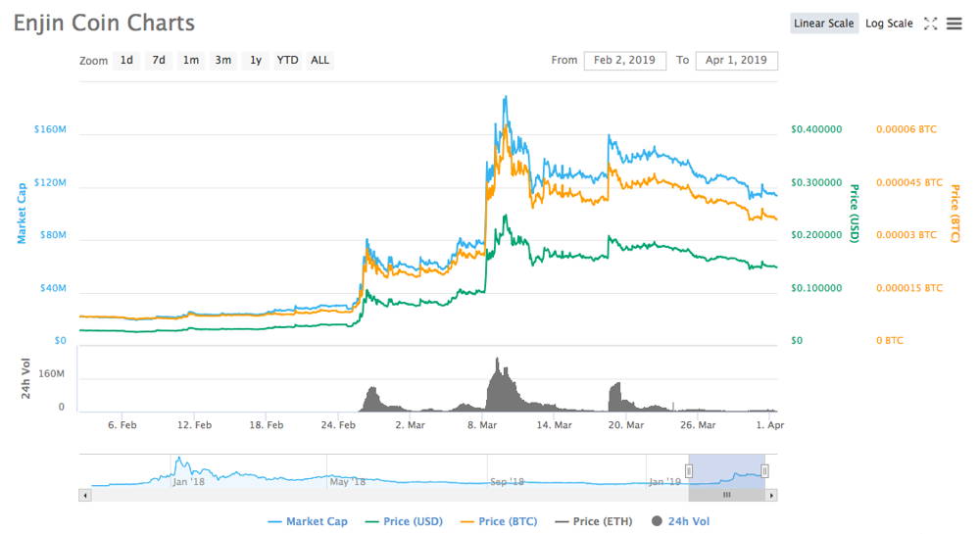Click the navigator right scroll arrow
This screenshot has height=534, width=980.
point(772,495)
